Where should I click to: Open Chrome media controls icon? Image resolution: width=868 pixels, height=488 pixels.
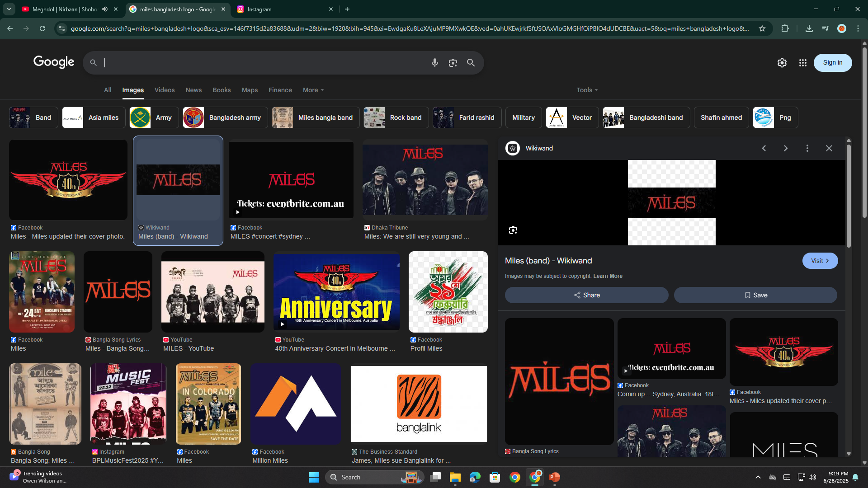coord(826,28)
